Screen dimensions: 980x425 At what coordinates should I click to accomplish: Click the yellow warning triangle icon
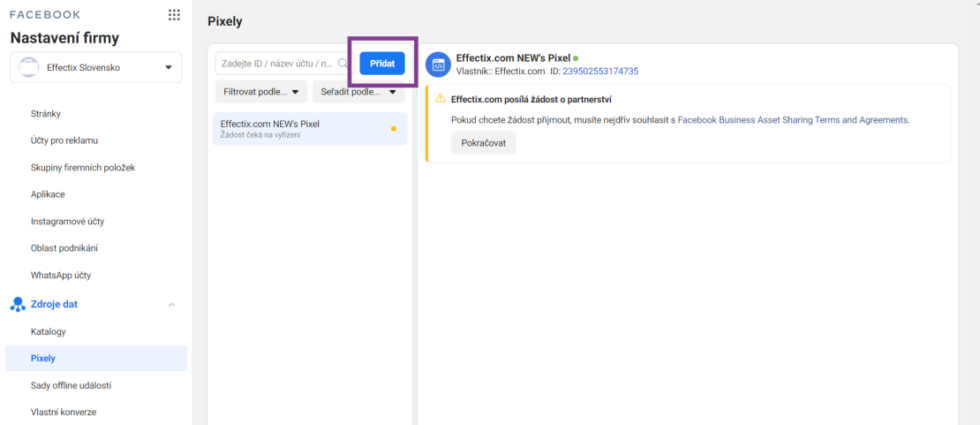441,98
